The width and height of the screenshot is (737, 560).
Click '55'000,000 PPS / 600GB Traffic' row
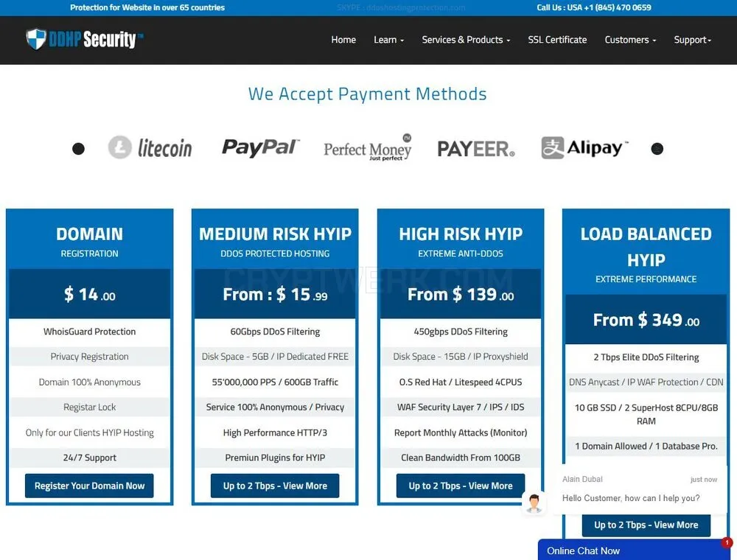(275, 382)
